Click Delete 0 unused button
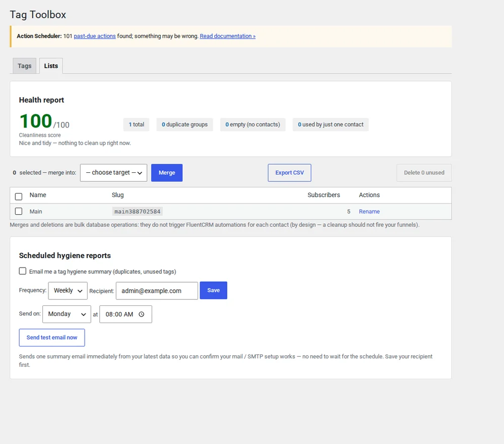The height and width of the screenshot is (444, 504). (x=424, y=173)
